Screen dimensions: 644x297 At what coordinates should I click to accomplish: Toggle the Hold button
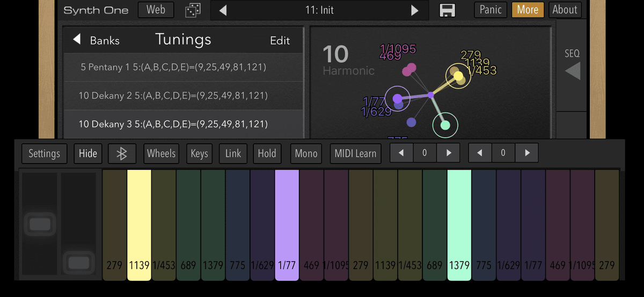[x=267, y=154]
